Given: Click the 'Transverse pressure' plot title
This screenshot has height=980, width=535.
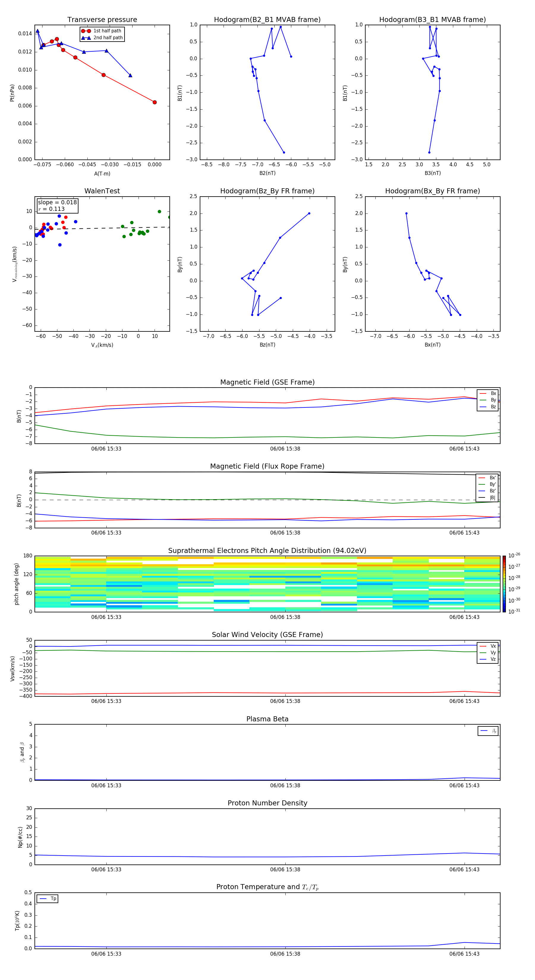Looking at the screenshot, I should pyautogui.click(x=102, y=19).
